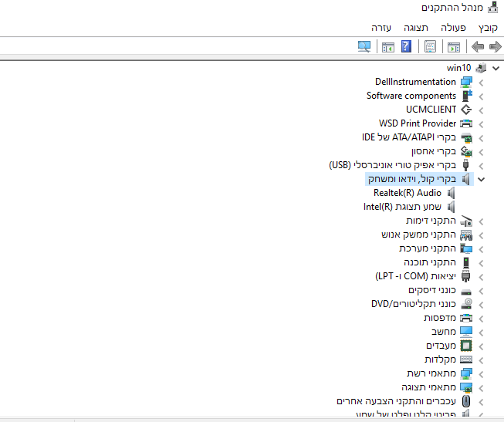The width and height of the screenshot is (504, 422).
Task: Click the scan for hardware changes icon
Action: 364,46
